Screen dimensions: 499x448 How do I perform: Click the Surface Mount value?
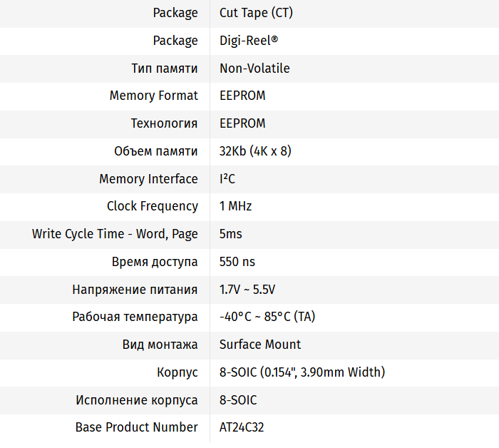[x=260, y=345]
